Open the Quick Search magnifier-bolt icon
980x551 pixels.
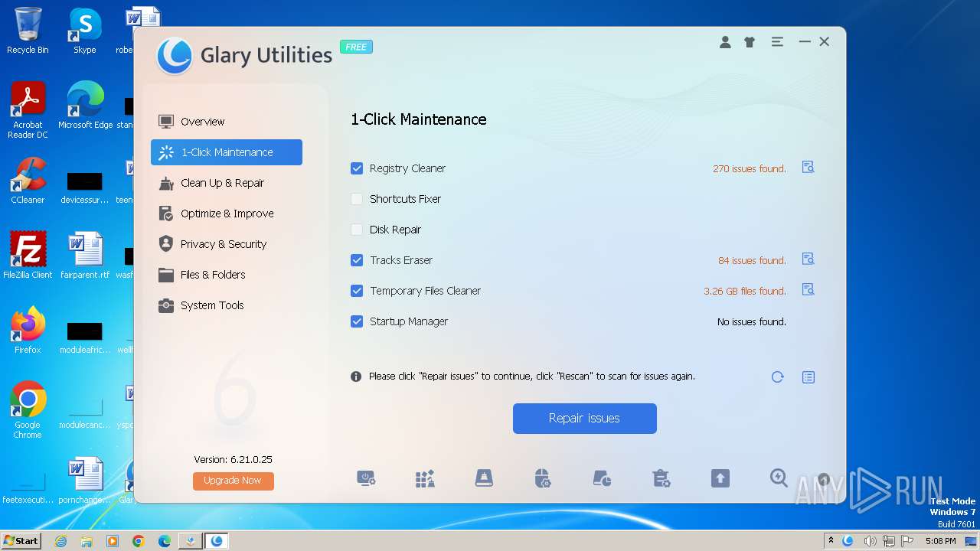779,478
